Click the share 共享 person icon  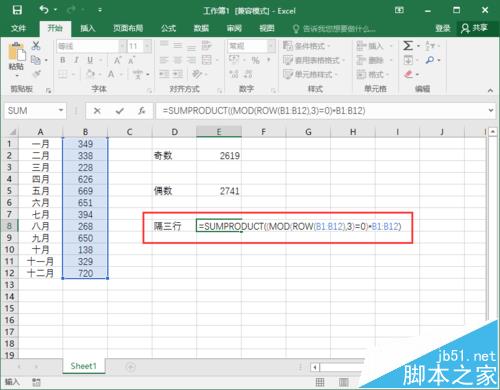point(465,28)
